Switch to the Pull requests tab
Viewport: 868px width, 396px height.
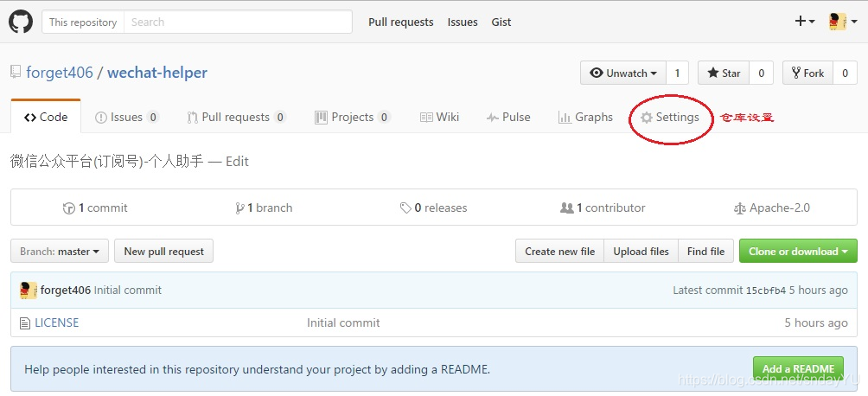pos(236,118)
